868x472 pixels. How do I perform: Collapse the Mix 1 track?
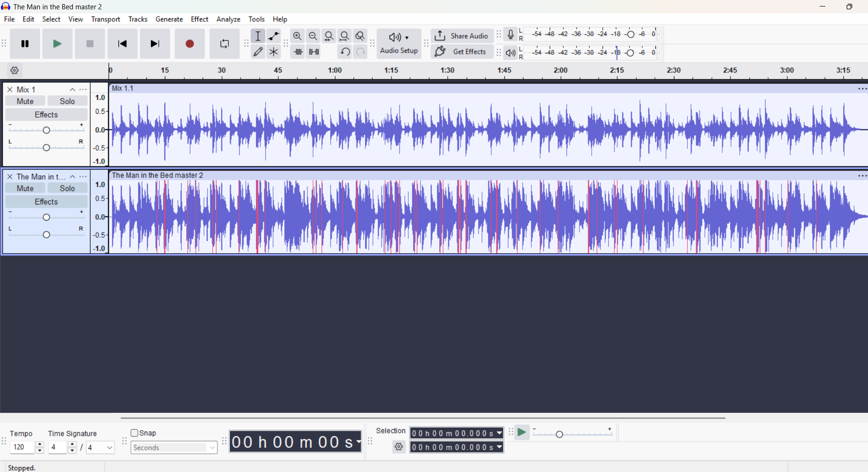(72, 90)
